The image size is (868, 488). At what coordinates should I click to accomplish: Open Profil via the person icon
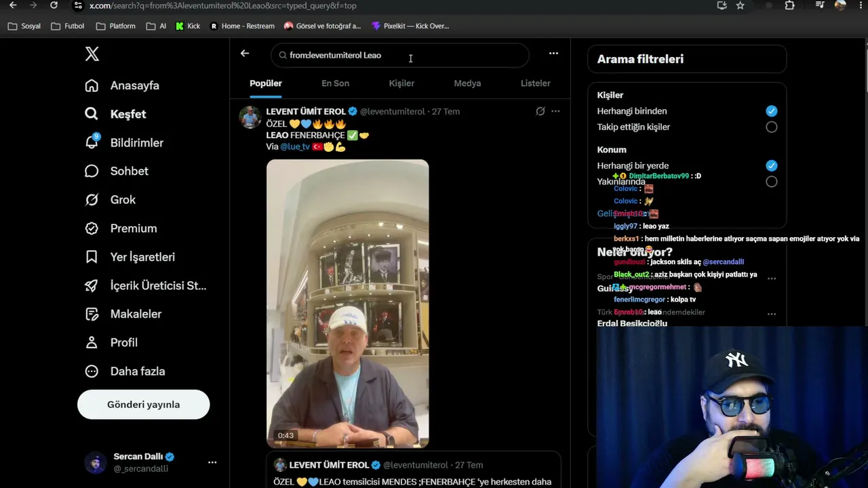[92, 342]
